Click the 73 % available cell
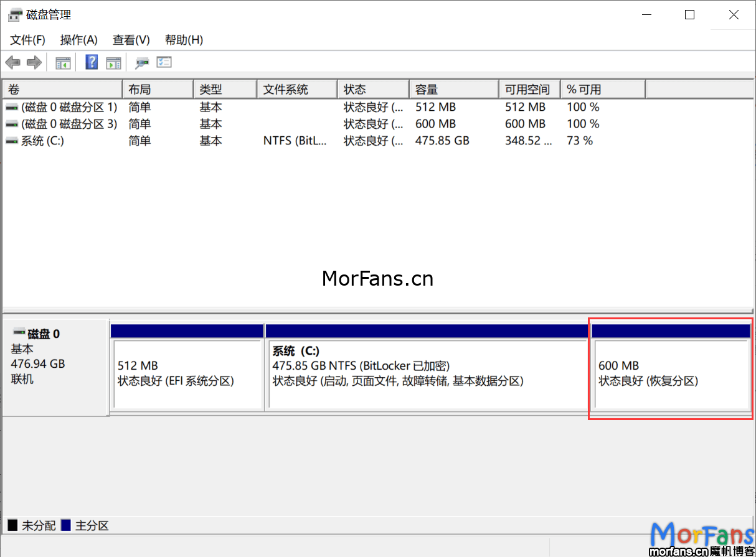This screenshot has height=557, width=756. pos(580,141)
